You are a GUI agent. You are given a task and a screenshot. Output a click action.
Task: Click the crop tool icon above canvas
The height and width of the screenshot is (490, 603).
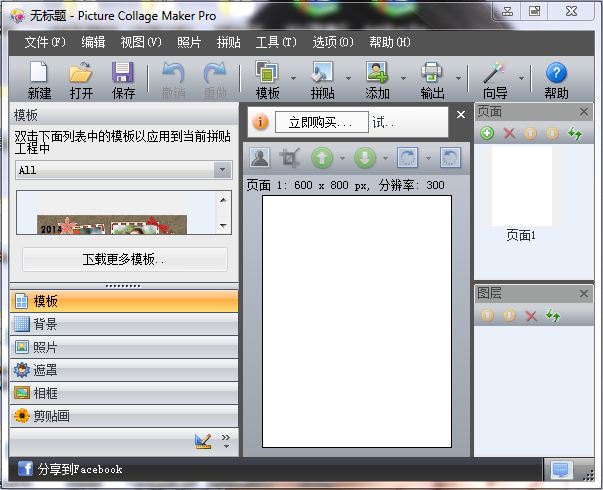click(x=290, y=158)
